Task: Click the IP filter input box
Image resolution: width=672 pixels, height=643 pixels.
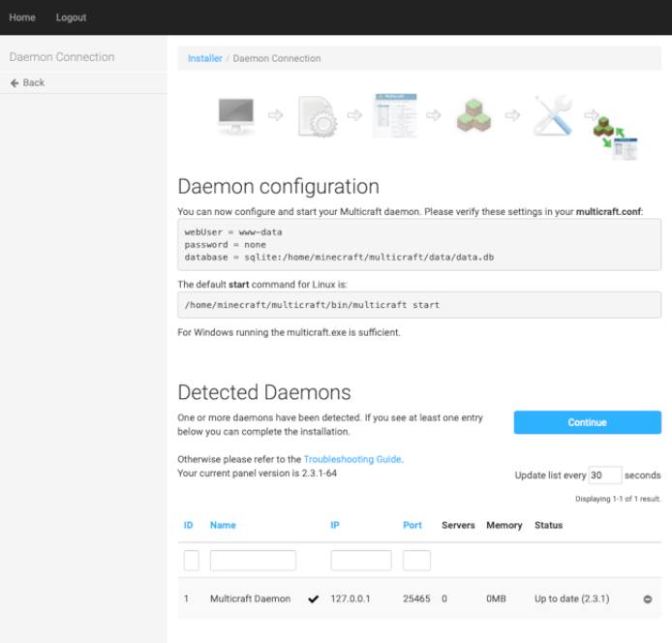Action: (361, 561)
